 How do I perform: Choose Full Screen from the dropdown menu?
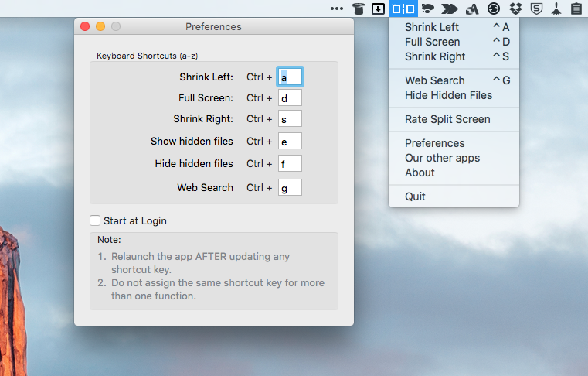pyautogui.click(x=454, y=42)
